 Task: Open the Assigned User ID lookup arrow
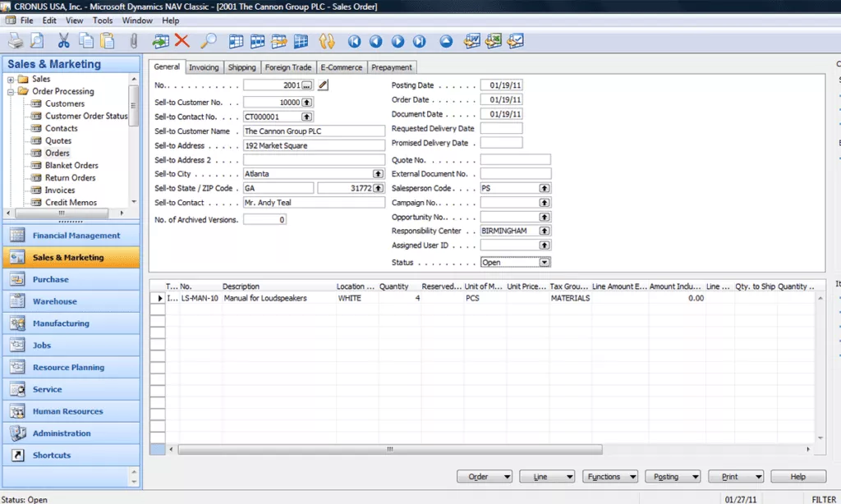tap(545, 245)
